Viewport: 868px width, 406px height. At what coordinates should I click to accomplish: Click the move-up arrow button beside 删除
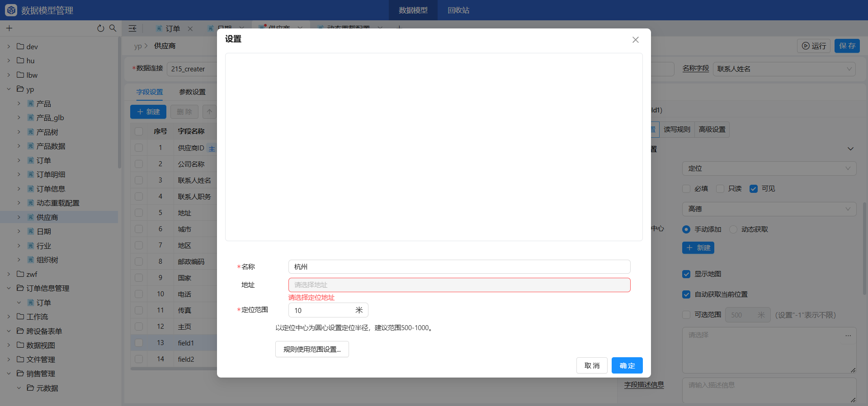(x=209, y=112)
